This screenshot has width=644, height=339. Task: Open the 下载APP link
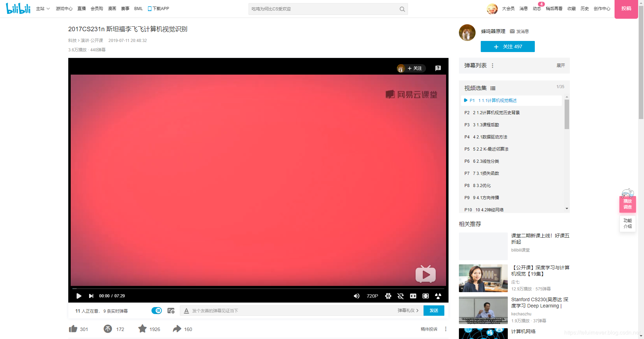pos(158,9)
